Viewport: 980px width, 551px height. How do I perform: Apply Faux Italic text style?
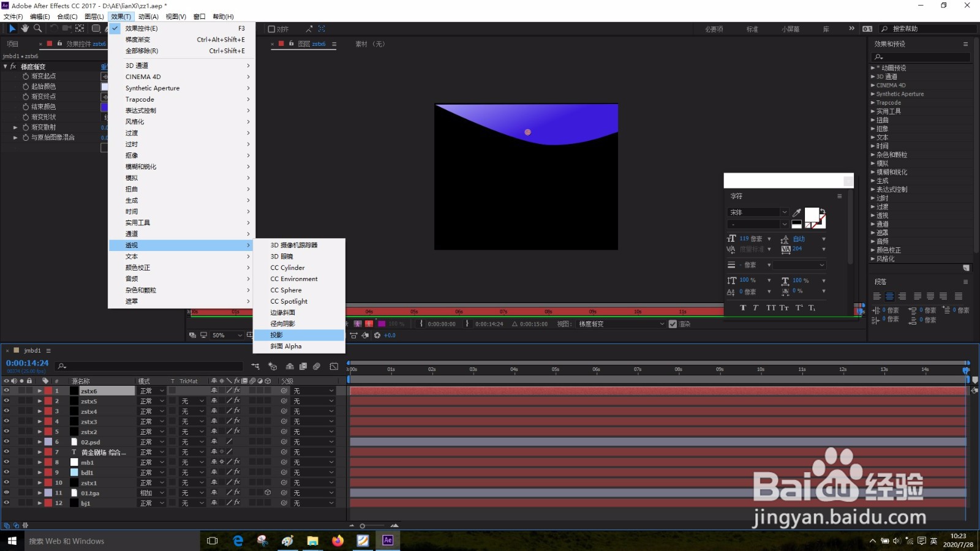(x=756, y=308)
